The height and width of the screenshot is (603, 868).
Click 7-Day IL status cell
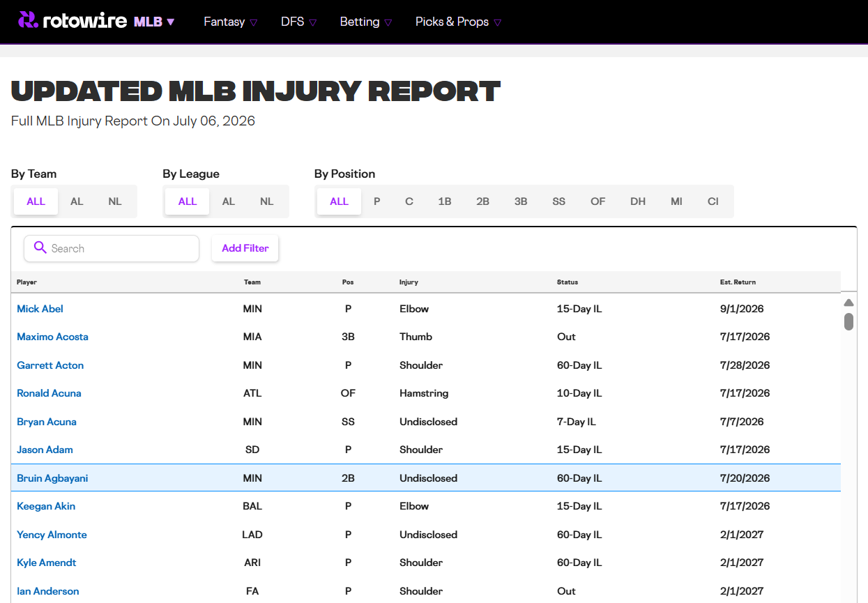pos(577,422)
